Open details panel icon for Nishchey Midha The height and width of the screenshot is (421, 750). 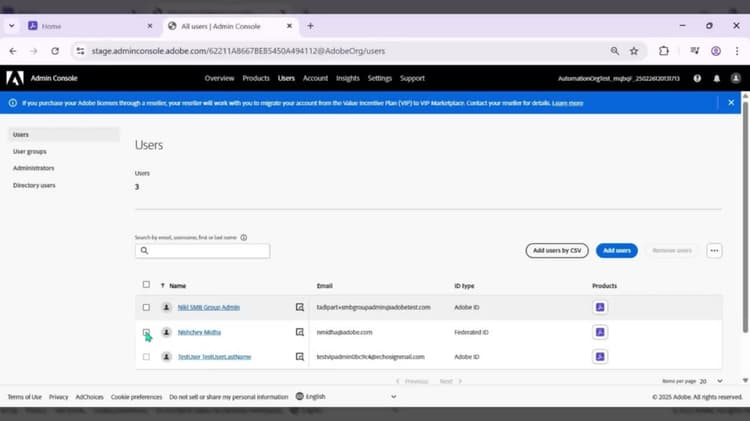coord(299,332)
